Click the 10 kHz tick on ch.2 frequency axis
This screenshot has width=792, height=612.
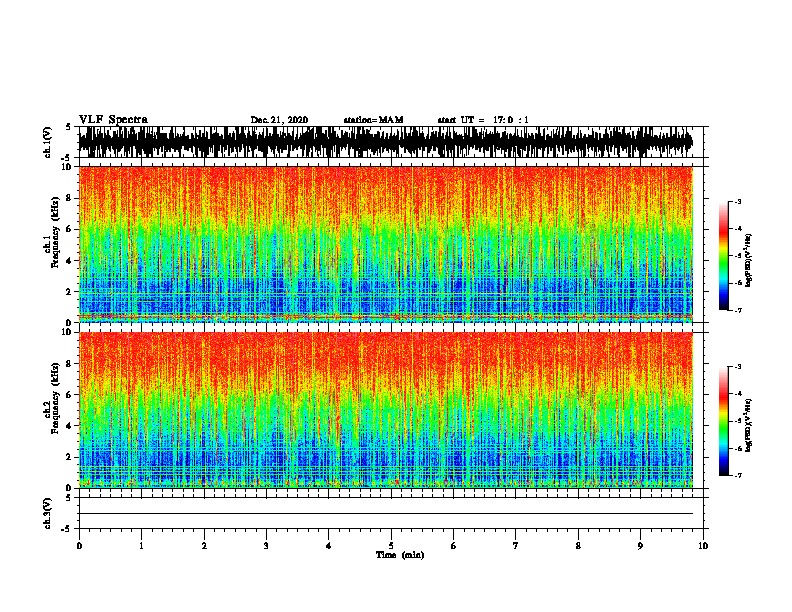pyautogui.click(x=68, y=332)
